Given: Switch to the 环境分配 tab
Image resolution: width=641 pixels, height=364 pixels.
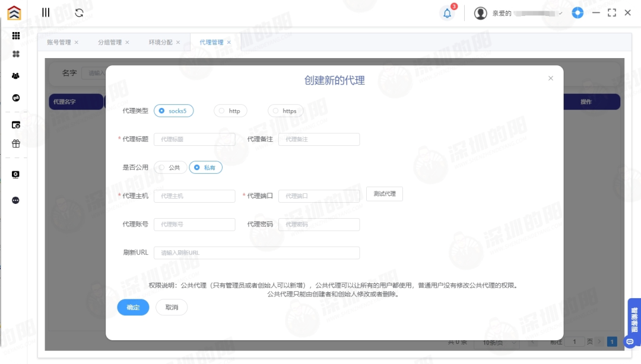Looking at the screenshot, I should (160, 42).
